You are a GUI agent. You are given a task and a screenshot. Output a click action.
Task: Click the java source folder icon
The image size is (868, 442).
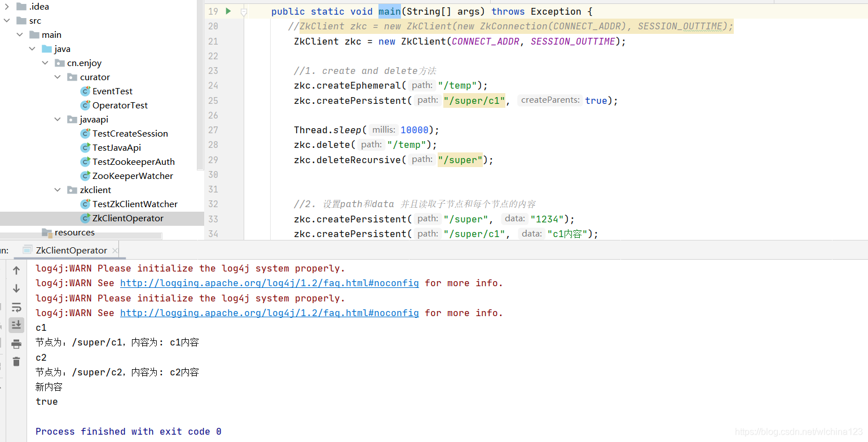click(x=47, y=49)
